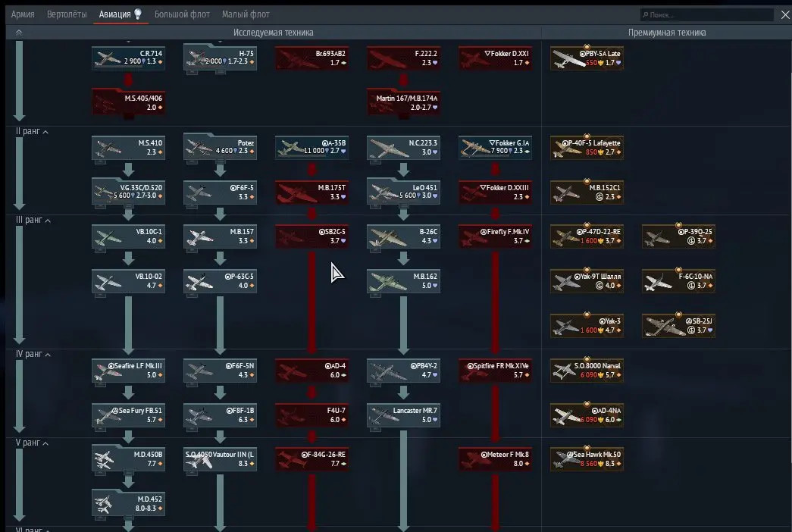The image size is (792, 532).
Task: Select premium P-40F-5 Lafayette card
Action: (587, 147)
